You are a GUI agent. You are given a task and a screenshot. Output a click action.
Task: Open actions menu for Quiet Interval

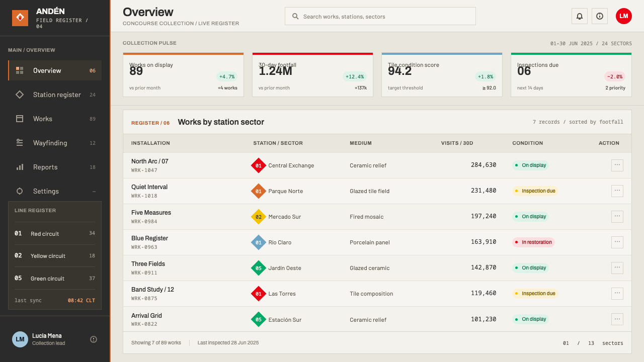(x=617, y=191)
